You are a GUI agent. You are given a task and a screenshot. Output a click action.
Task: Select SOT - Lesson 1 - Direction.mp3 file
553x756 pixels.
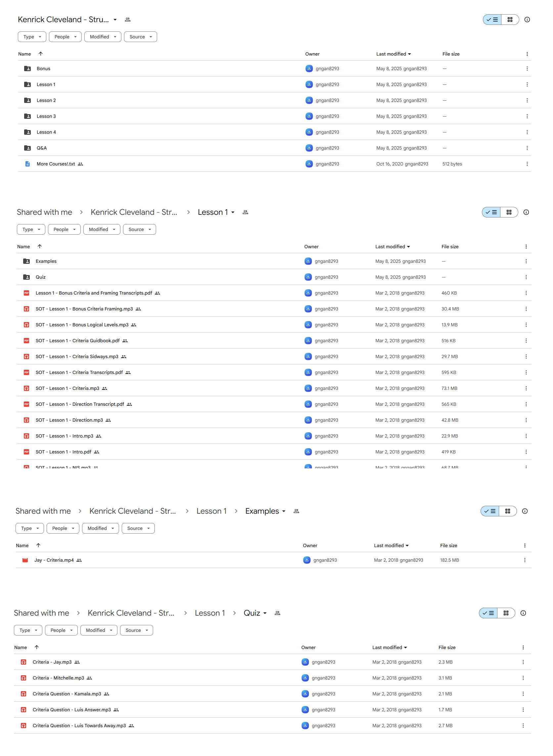274,420
